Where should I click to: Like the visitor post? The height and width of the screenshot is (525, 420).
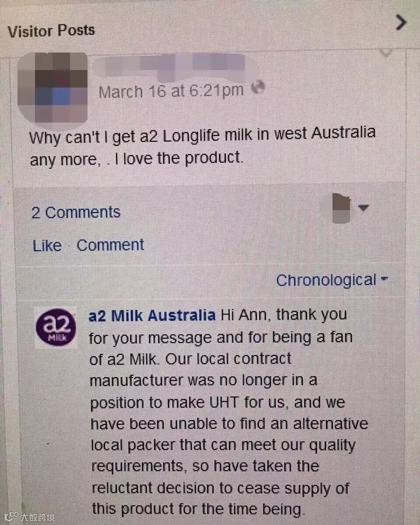pos(47,246)
